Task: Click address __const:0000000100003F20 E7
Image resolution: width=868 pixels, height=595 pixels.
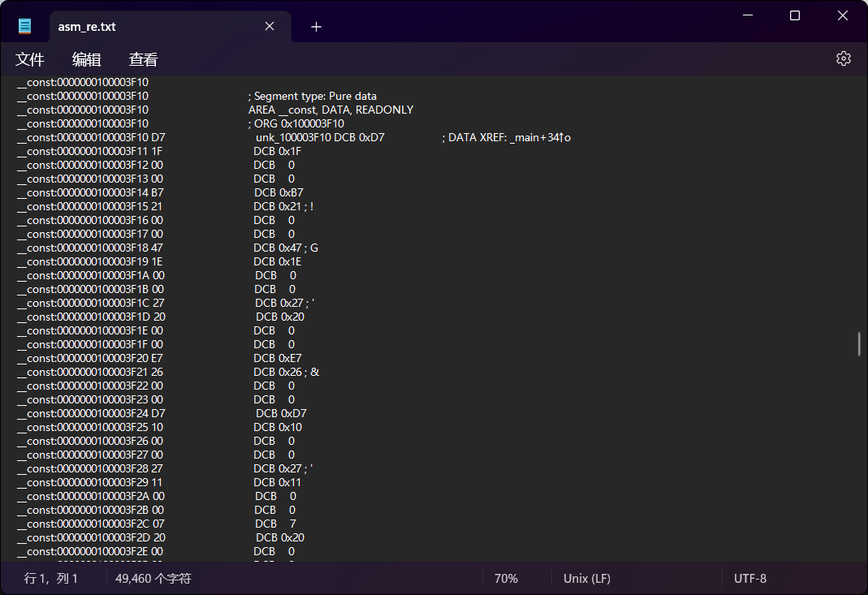Action: [x=89, y=358]
